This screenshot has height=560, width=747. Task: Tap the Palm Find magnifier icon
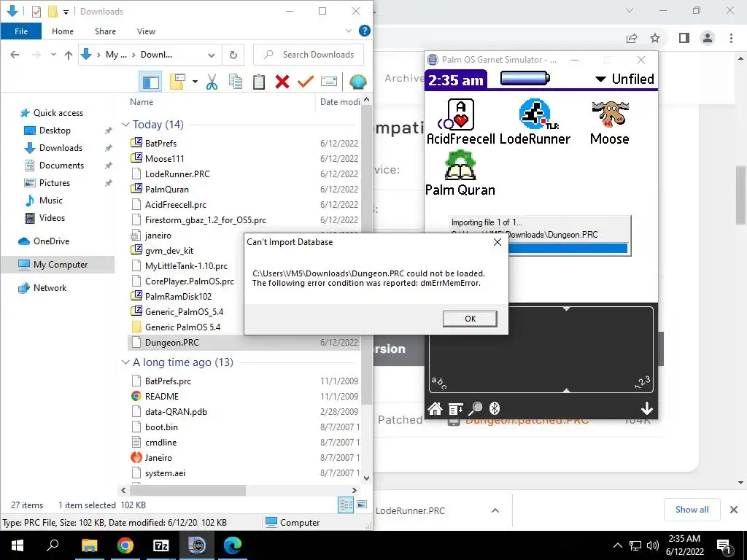tap(476, 408)
